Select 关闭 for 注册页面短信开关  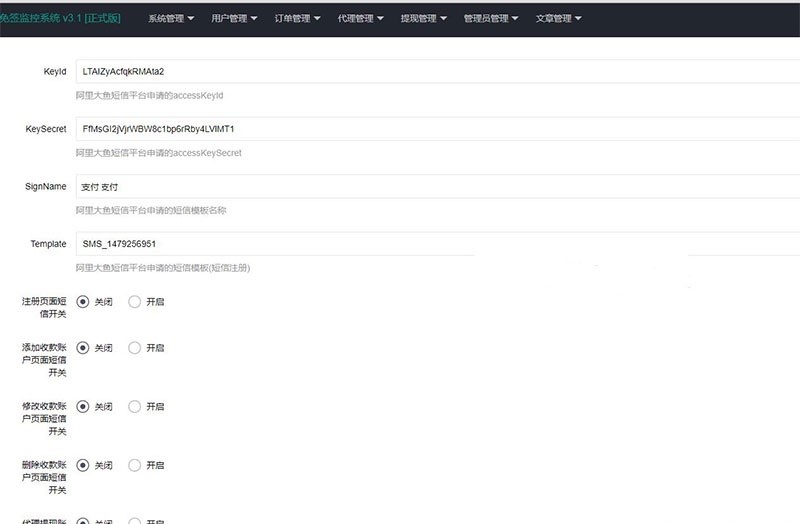pos(83,302)
